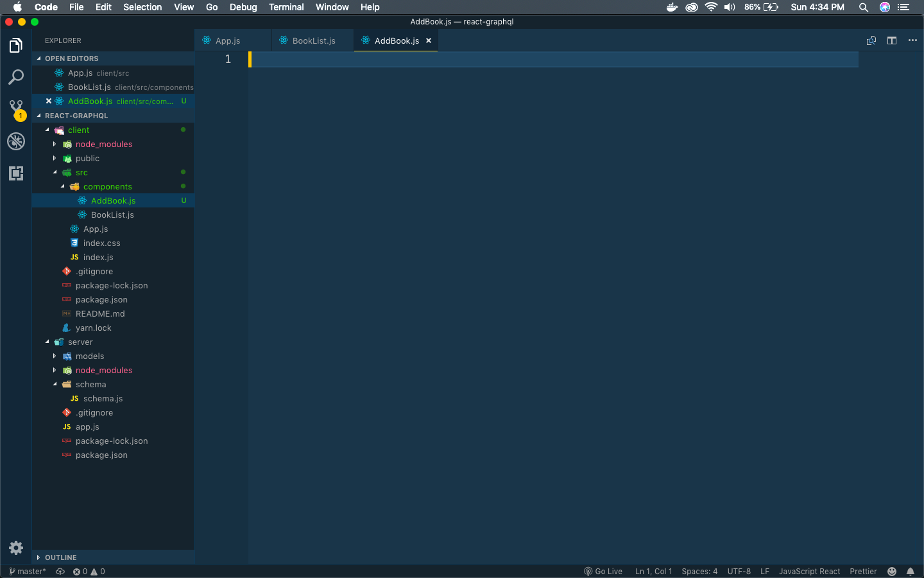
Task: Open yarn.lock file
Action: pyautogui.click(x=113, y=328)
